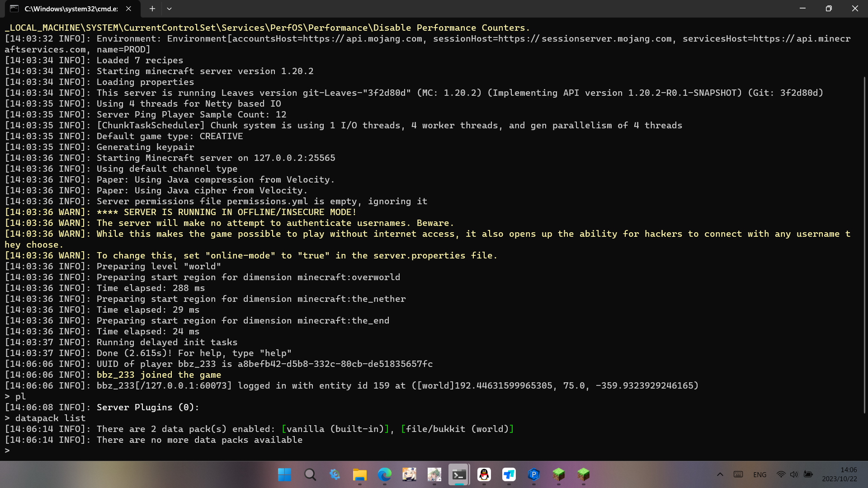Toggle Wi-Fi status from the system tray
This screenshot has height=488, width=868.
point(780,474)
